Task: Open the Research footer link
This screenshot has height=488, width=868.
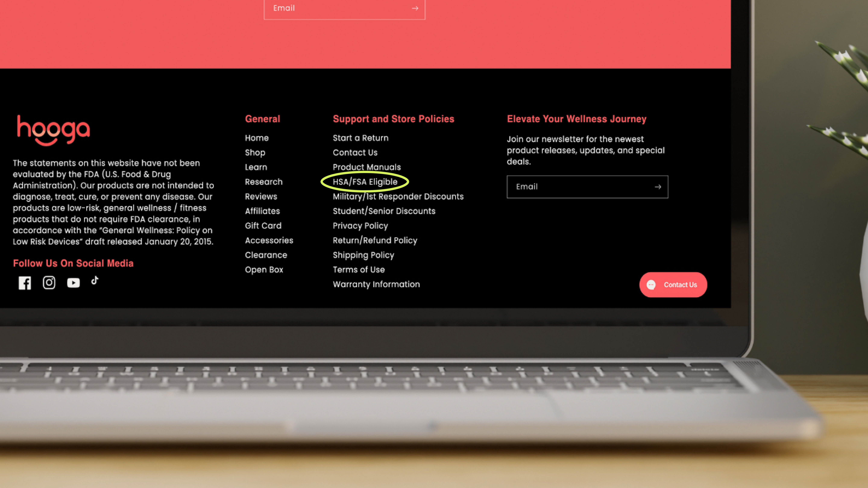Action: tap(264, 182)
